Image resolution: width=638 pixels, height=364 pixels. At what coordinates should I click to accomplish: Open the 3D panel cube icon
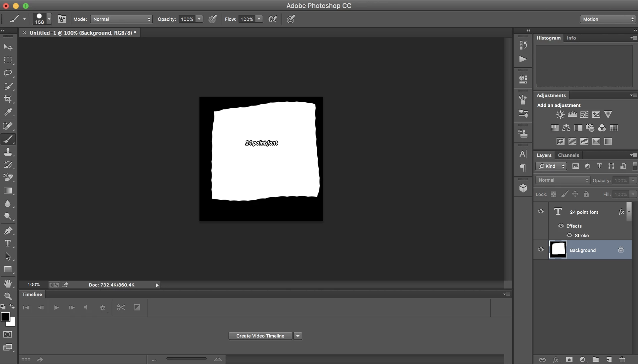tap(523, 188)
